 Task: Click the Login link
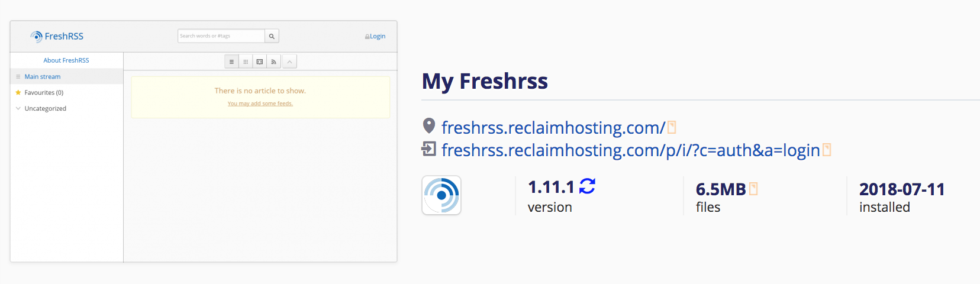click(x=375, y=36)
